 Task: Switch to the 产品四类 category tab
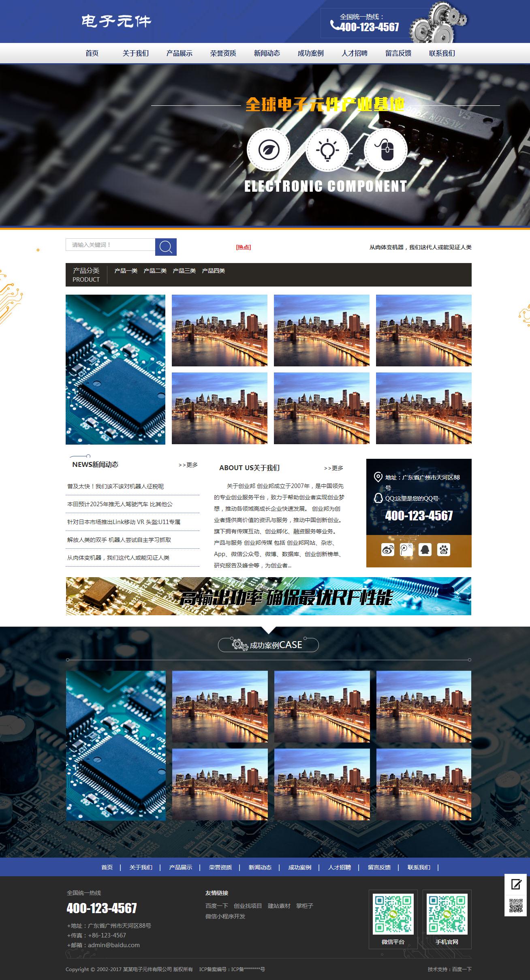tap(213, 271)
